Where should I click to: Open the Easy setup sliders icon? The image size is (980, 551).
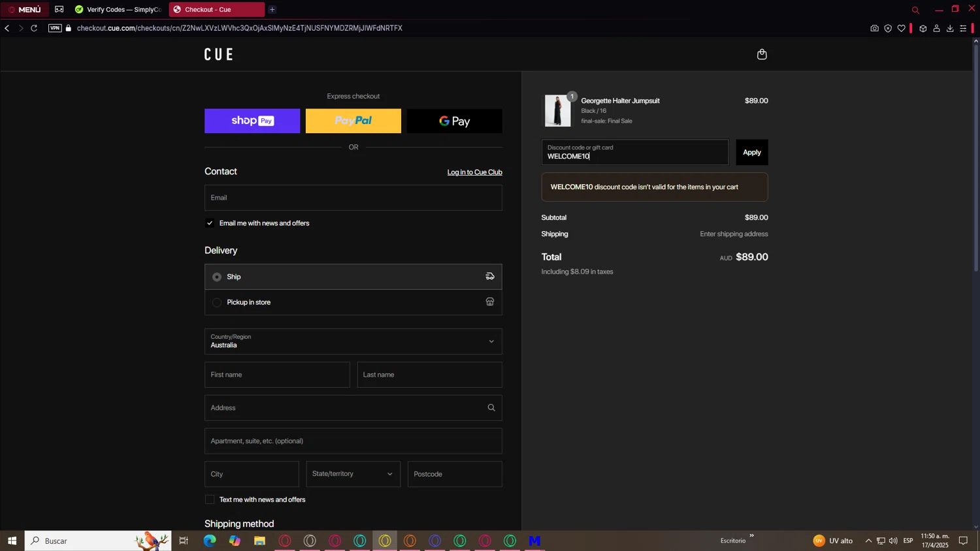click(963, 29)
